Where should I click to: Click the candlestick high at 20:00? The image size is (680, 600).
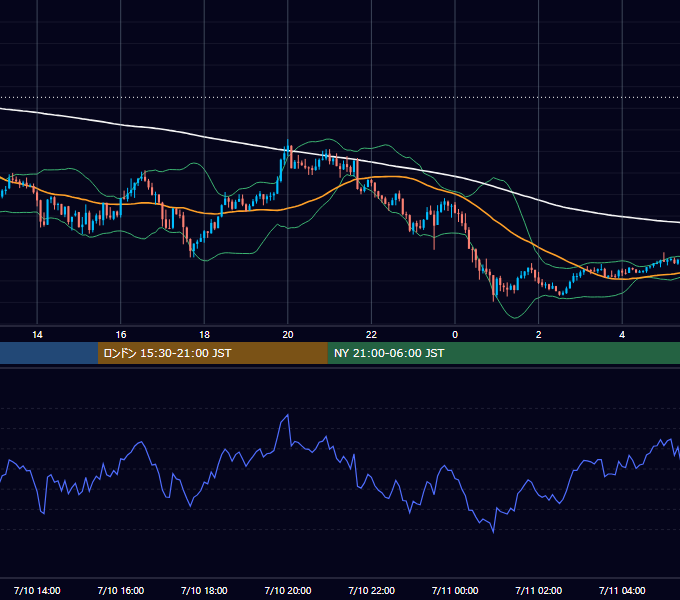288,140
